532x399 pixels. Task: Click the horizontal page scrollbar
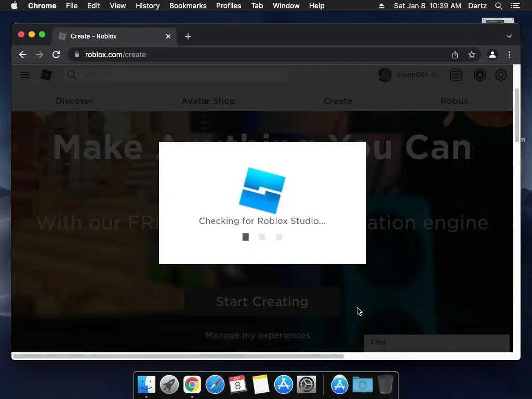pyautogui.click(x=178, y=356)
